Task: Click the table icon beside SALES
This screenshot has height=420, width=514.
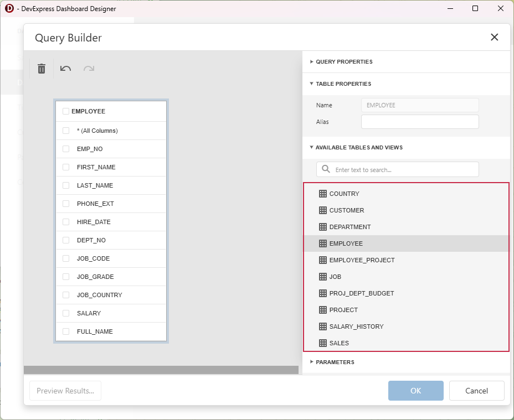Action: [322, 343]
